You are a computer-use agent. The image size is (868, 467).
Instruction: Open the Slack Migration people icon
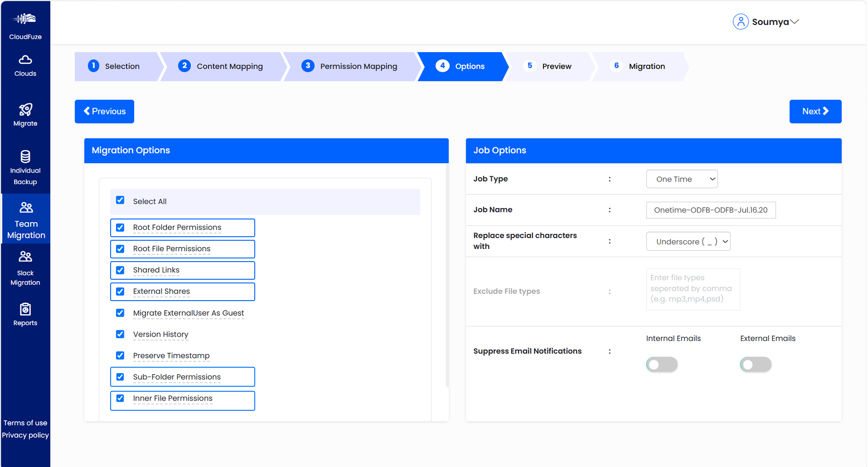[x=25, y=256]
